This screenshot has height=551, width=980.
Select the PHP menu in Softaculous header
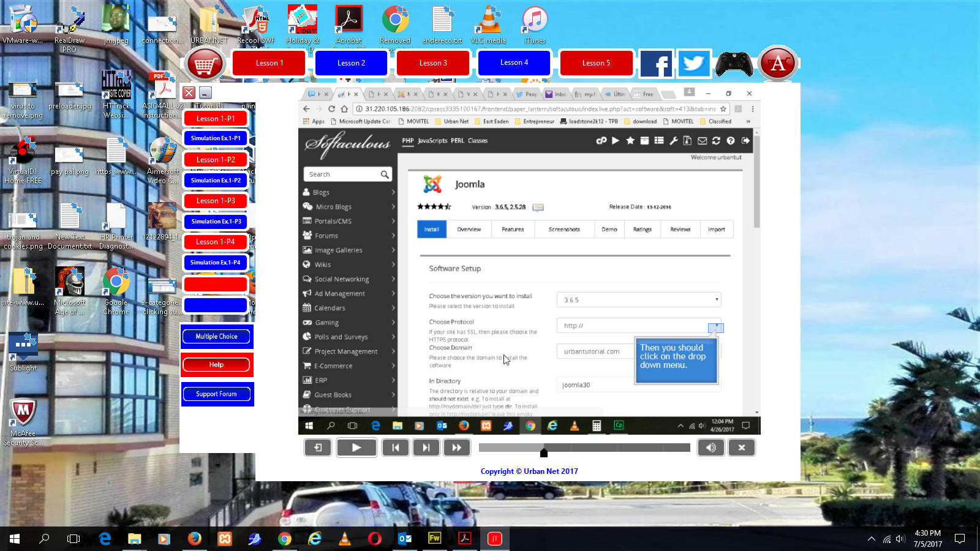[x=407, y=141]
